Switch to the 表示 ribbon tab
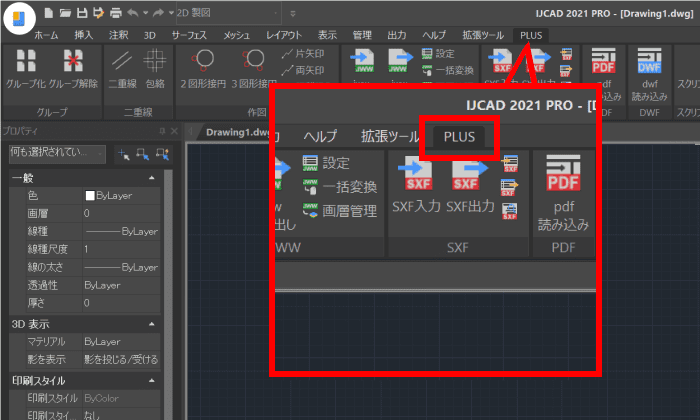Viewport: 700px width, 420px height. tap(327, 35)
